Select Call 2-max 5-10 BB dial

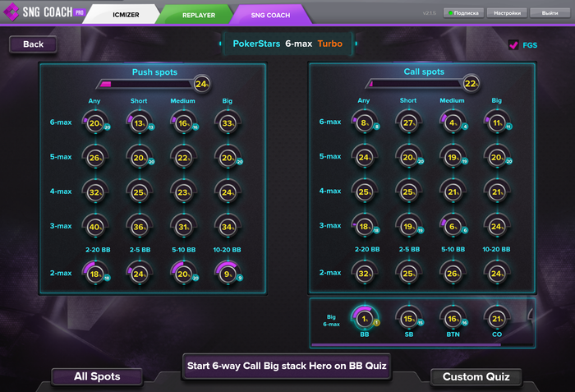pos(453,274)
